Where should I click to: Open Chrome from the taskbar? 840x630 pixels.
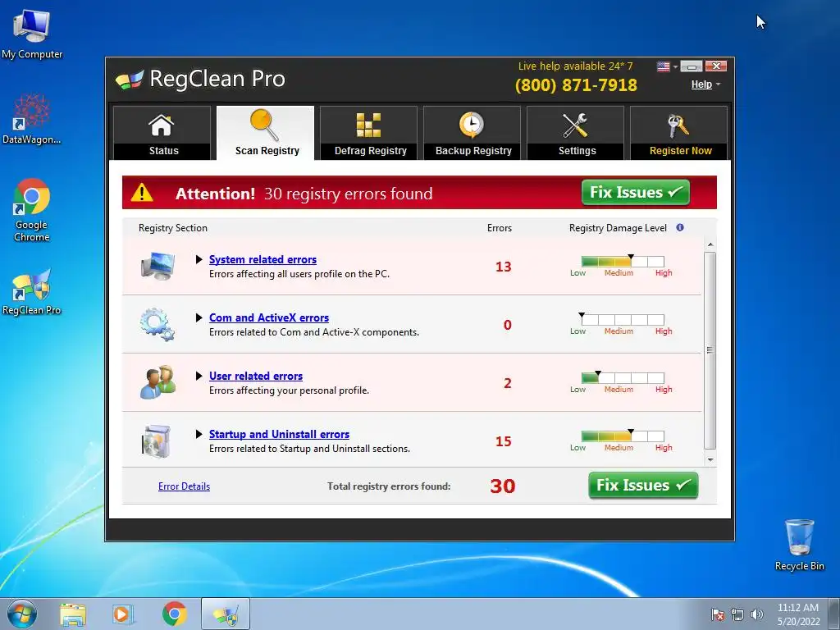[x=174, y=614]
